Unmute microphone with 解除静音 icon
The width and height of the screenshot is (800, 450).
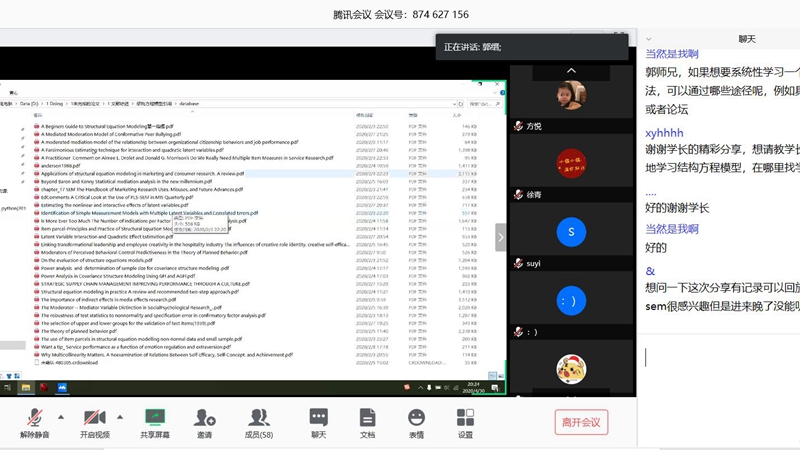35,417
